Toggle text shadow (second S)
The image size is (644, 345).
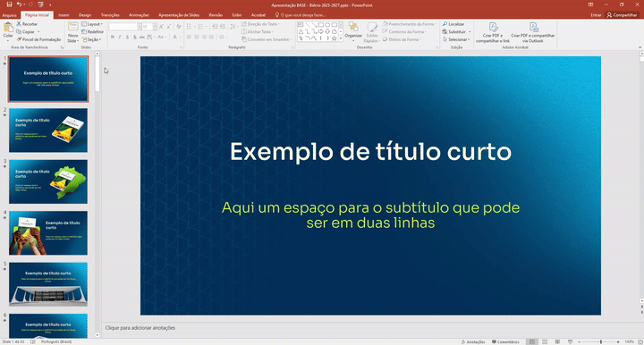pos(135,37)
